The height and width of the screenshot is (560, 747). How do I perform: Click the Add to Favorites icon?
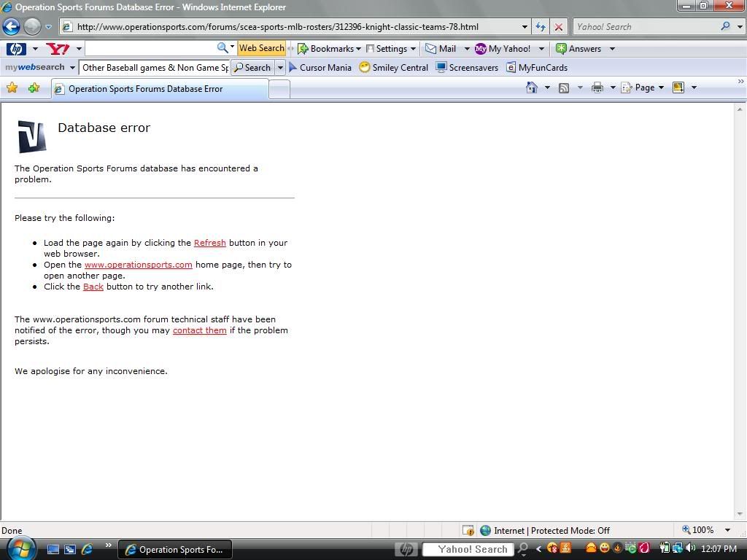point(34,88)
